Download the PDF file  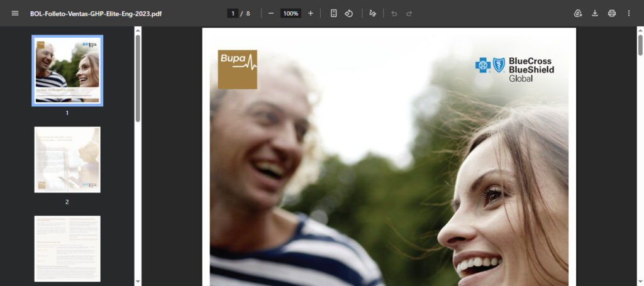[x=595, y=13]
